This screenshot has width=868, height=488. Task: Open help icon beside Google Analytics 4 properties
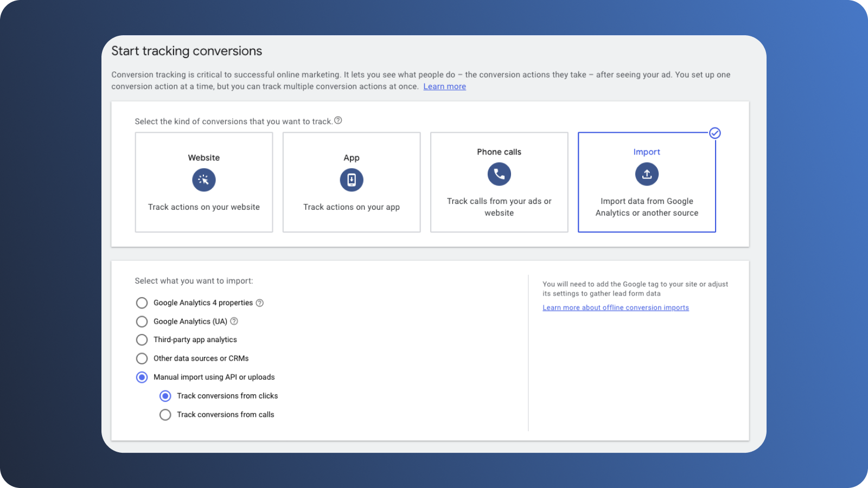coord(260,303)
